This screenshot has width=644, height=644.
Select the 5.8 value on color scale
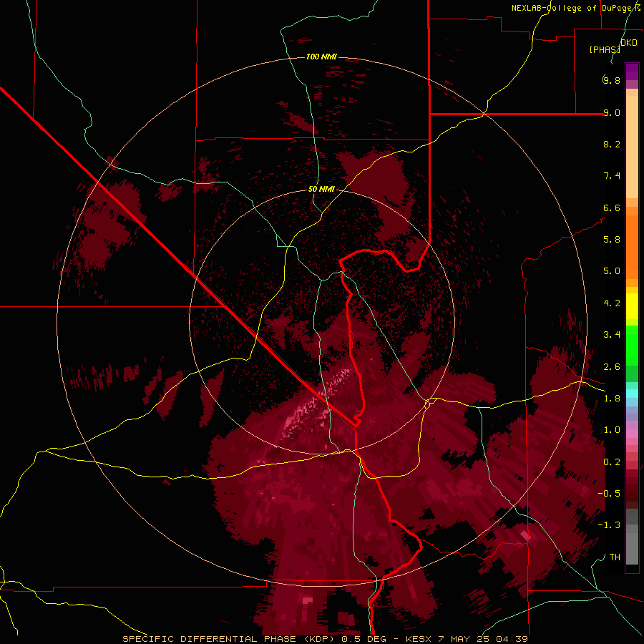point(611,239)
